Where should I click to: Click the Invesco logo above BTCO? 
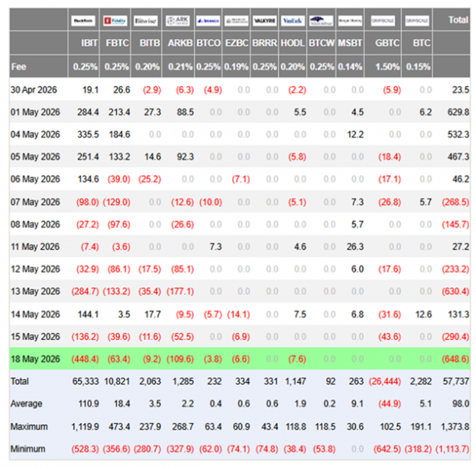tap(208, 21)
